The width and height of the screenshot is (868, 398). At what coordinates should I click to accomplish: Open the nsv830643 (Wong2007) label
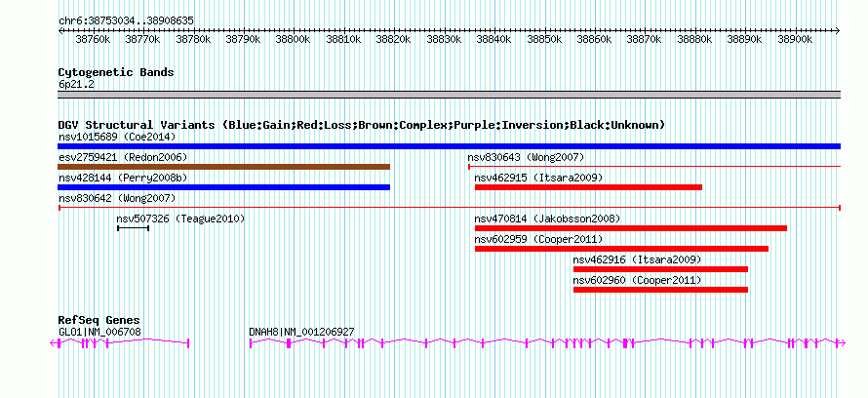click(526, 157)
